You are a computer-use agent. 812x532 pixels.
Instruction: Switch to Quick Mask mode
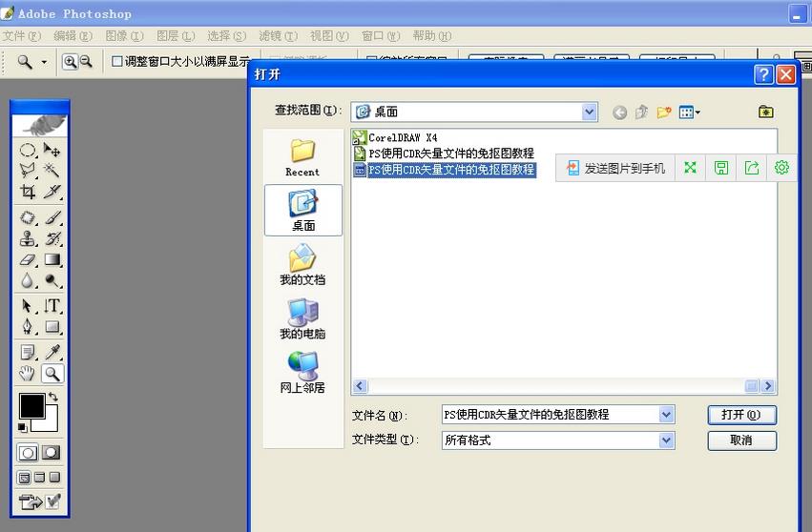tap(52, 453)
